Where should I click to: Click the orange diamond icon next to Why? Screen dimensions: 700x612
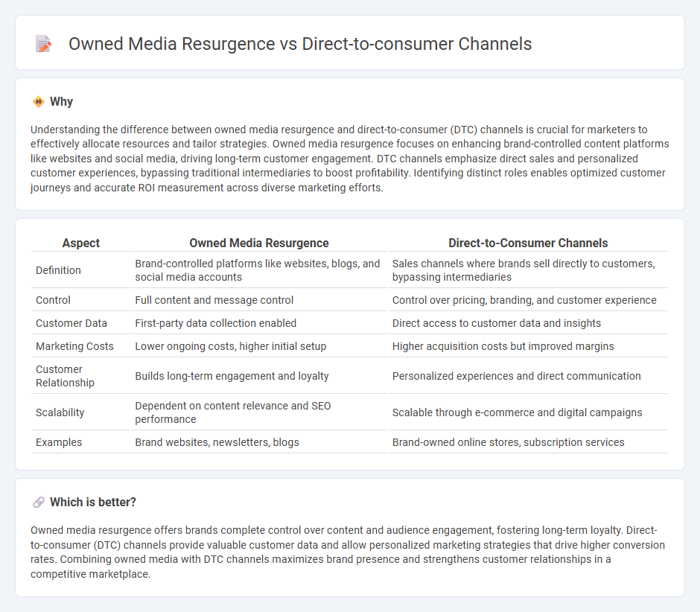tap(39, 102)
